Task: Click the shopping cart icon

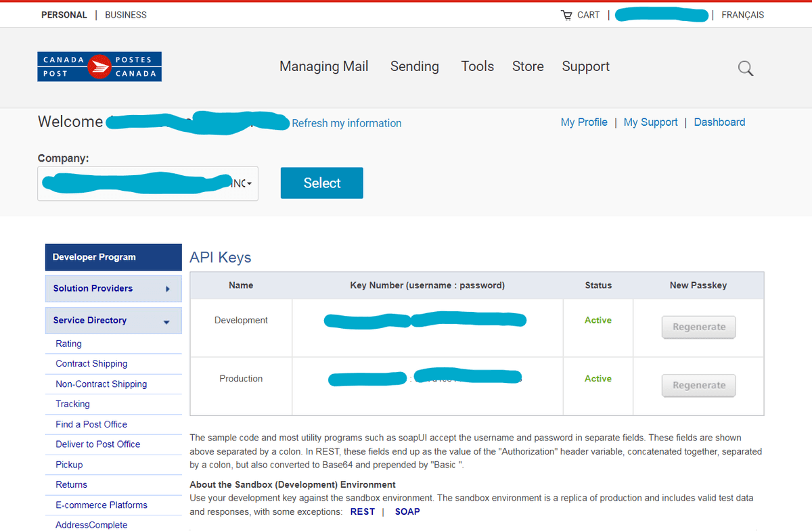Action: [x=566, y=15]
